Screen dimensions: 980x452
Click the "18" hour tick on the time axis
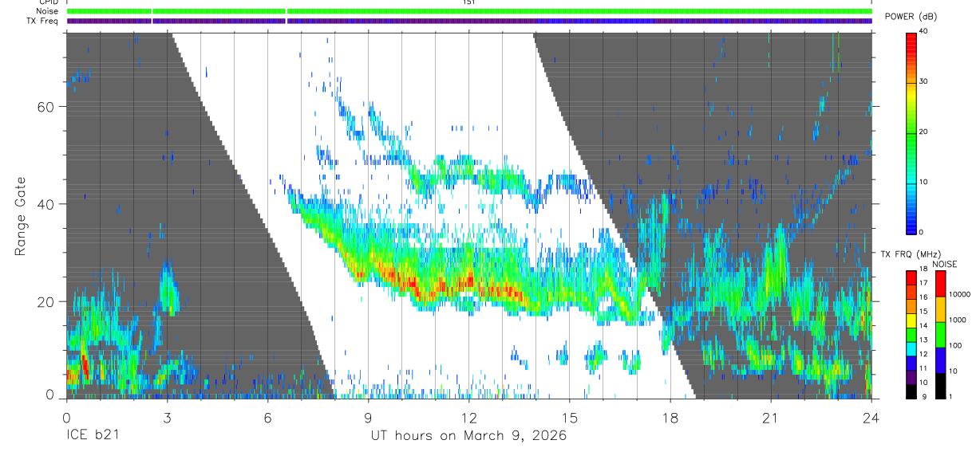click(670, 418)
